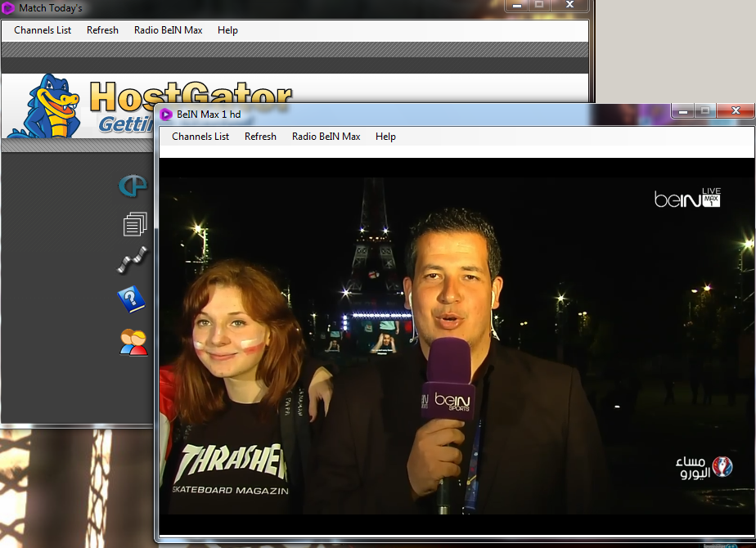Click the purple play icon in BeIN Max title
The width and height of the screenshot is (756, 548).
point(166,115)
